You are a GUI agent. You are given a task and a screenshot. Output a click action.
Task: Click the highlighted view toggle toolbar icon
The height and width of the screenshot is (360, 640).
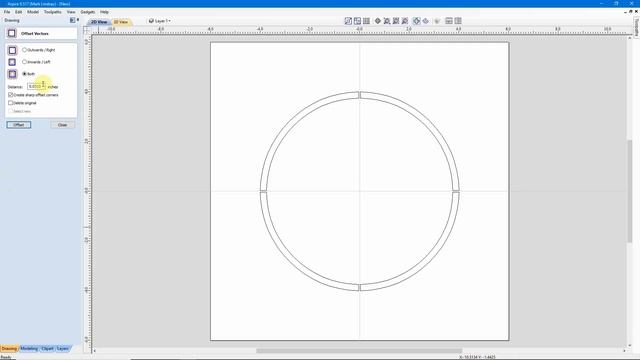(417, 21)
